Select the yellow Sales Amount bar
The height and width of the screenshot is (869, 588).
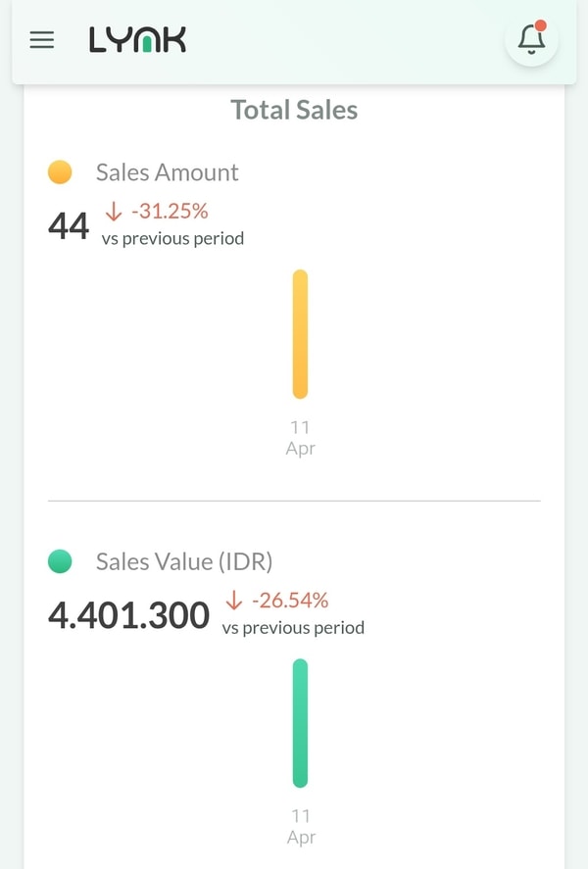pos(300,334)
